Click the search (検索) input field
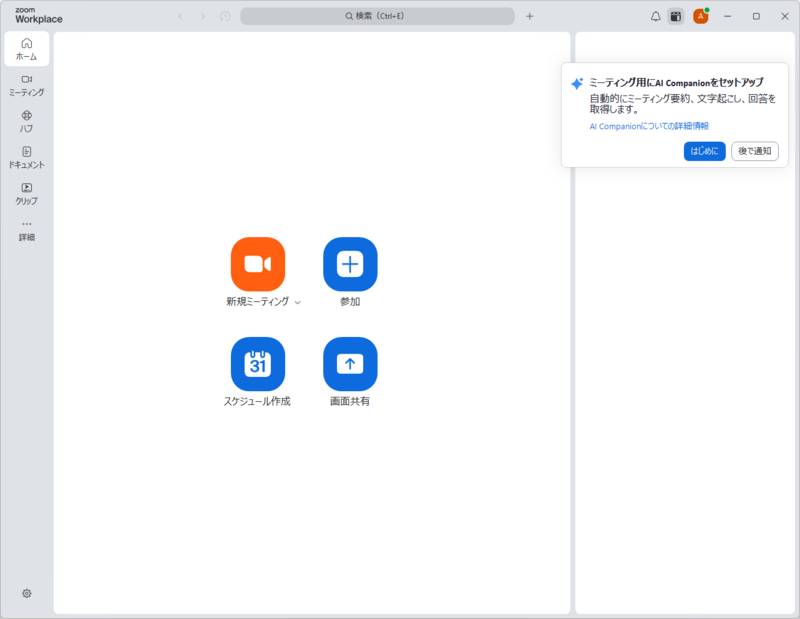 [x=377, y=16]
